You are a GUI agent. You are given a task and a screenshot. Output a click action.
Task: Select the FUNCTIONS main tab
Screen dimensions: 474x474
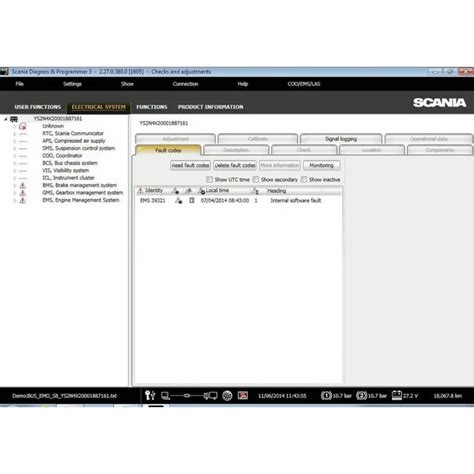(x=152, y=107)
